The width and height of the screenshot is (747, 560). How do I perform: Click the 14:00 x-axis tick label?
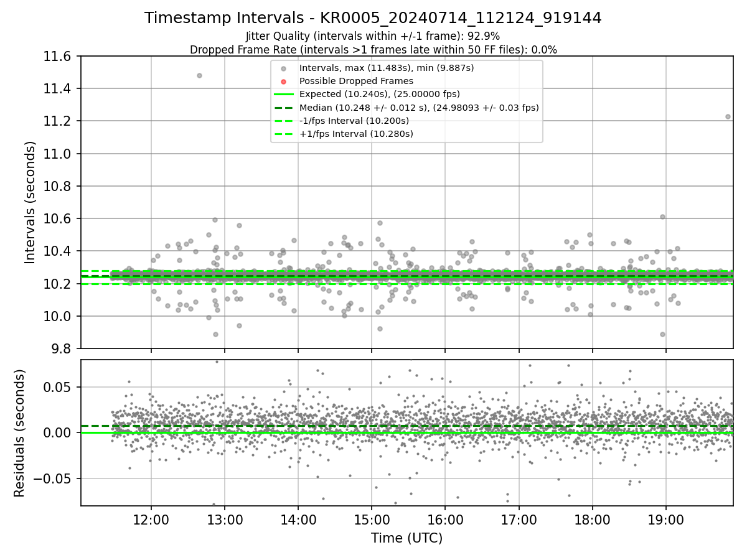pos(298,519)
